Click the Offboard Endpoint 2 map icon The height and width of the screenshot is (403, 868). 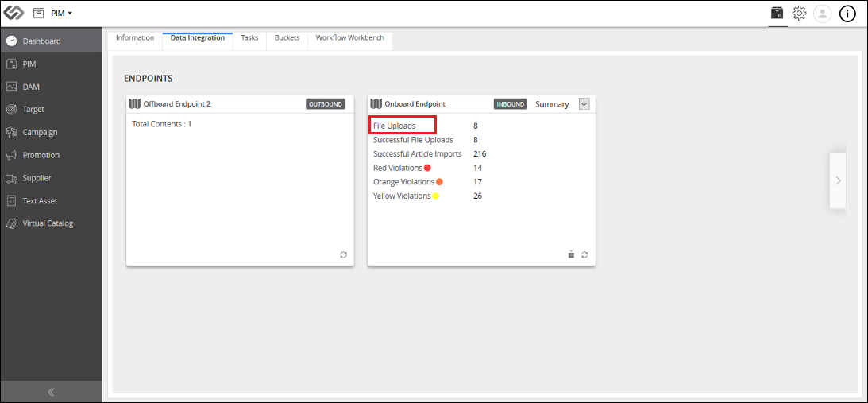(x=134, y=103)
